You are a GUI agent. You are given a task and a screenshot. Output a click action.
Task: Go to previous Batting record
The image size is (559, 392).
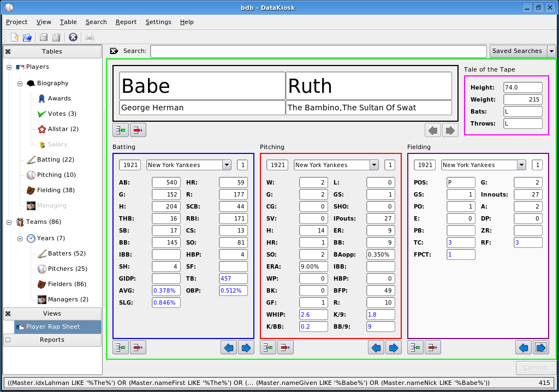point(229,347)
